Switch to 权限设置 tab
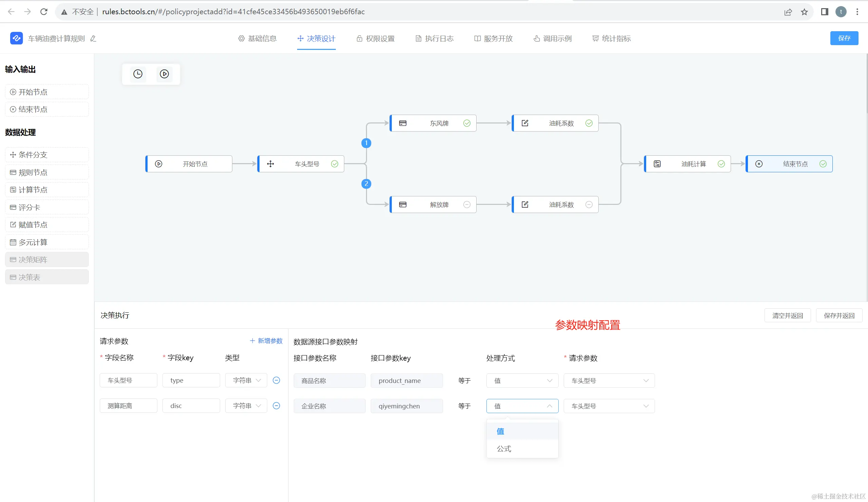The height and width of the screenshot is (502, 868). (375, 39)
